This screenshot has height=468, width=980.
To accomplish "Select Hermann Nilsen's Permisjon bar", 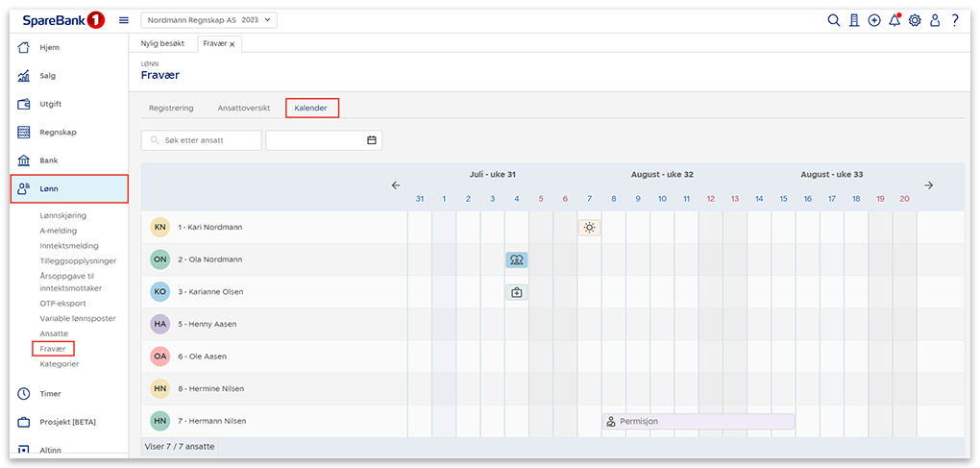I will coord(698,421).
